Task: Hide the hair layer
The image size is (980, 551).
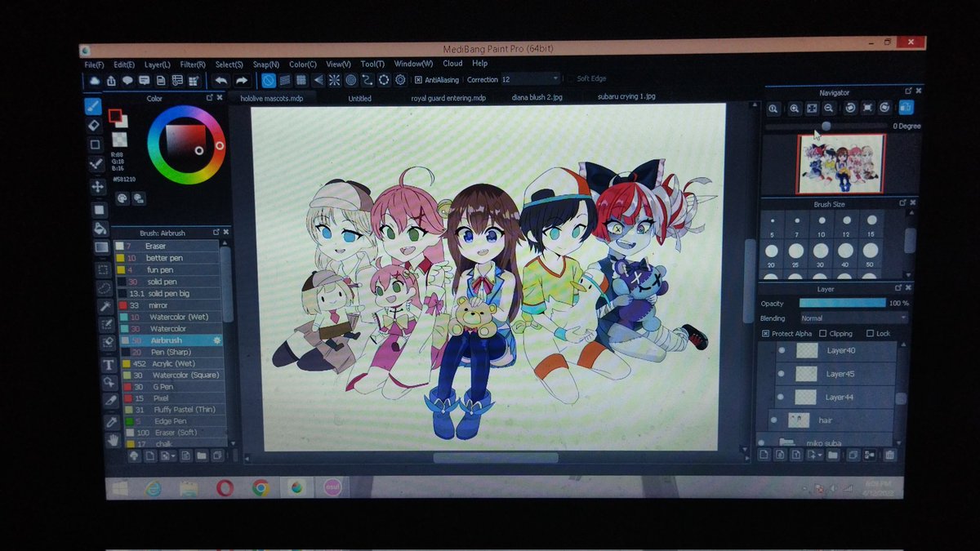Action: point(773,420)
